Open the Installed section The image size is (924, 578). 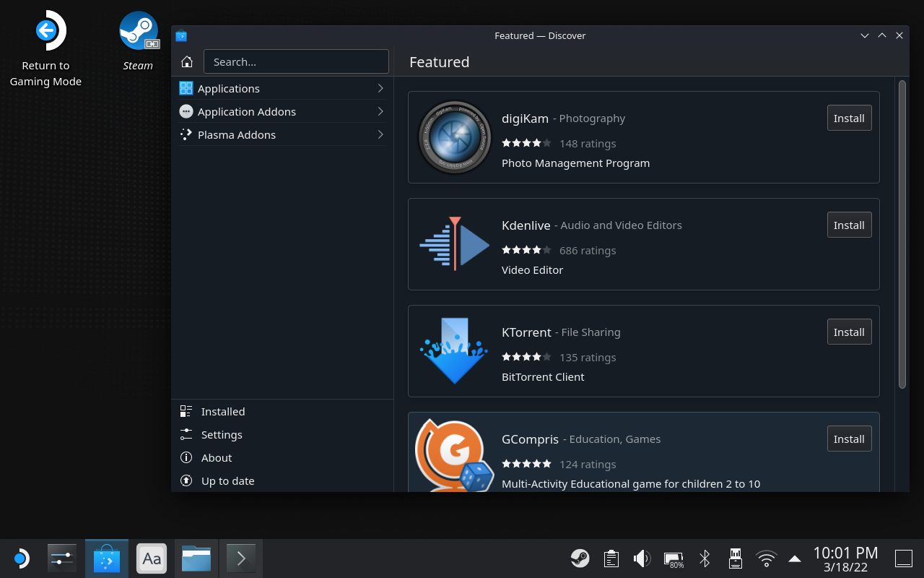pos(282,411)
